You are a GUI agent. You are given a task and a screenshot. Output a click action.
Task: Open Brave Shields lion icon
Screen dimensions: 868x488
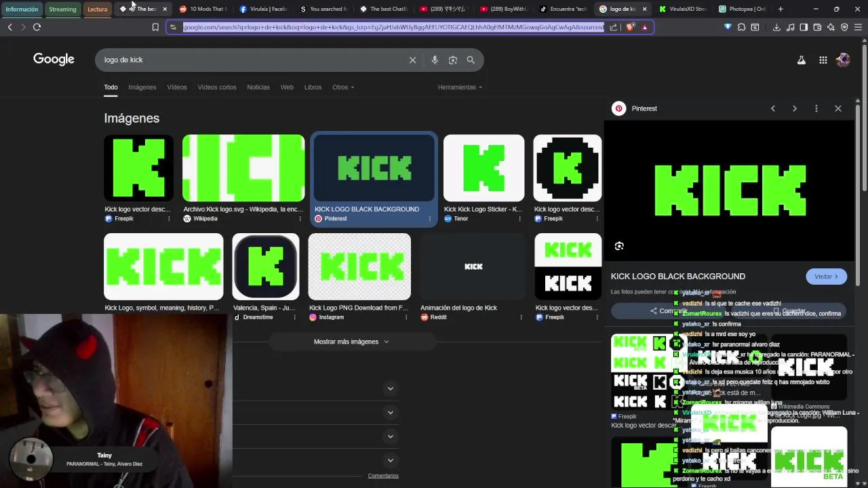coord(630,27)
